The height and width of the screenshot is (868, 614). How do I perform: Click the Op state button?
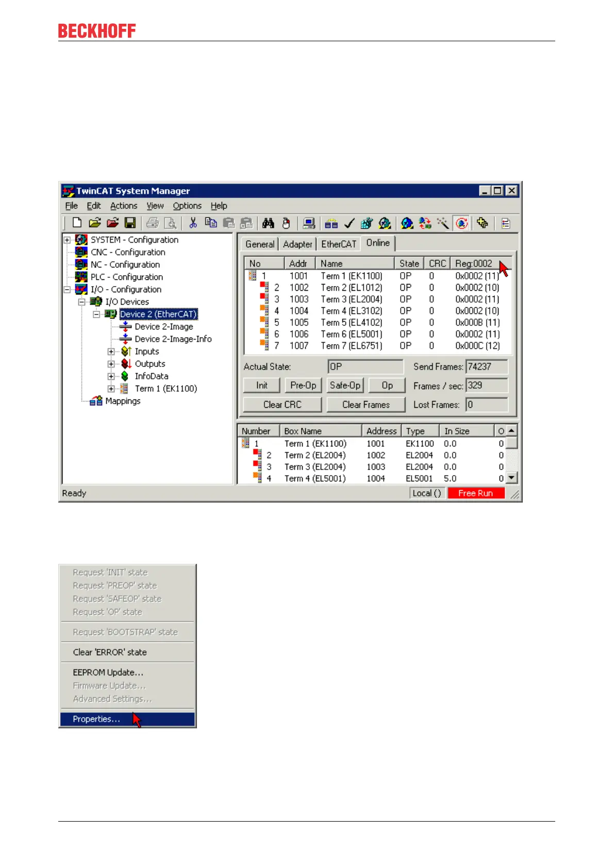coord(387,386)
